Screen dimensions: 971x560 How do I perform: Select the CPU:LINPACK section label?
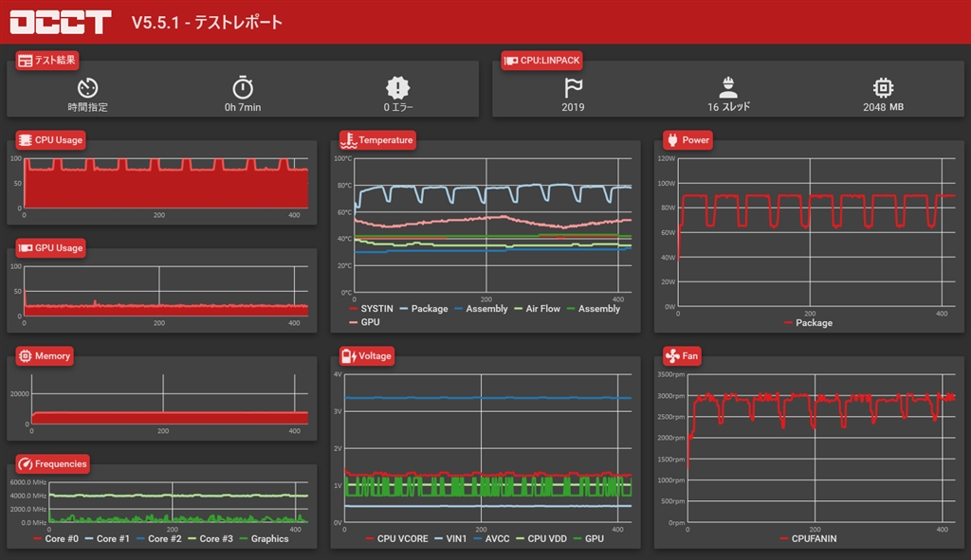pyautogui.click(x=541, y=60)
